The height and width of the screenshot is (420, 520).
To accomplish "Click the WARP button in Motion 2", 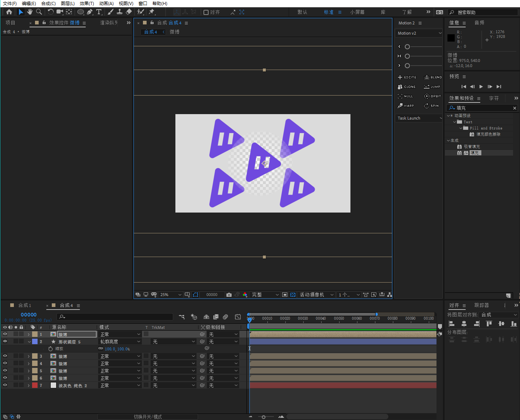I will tap(406, 106).
